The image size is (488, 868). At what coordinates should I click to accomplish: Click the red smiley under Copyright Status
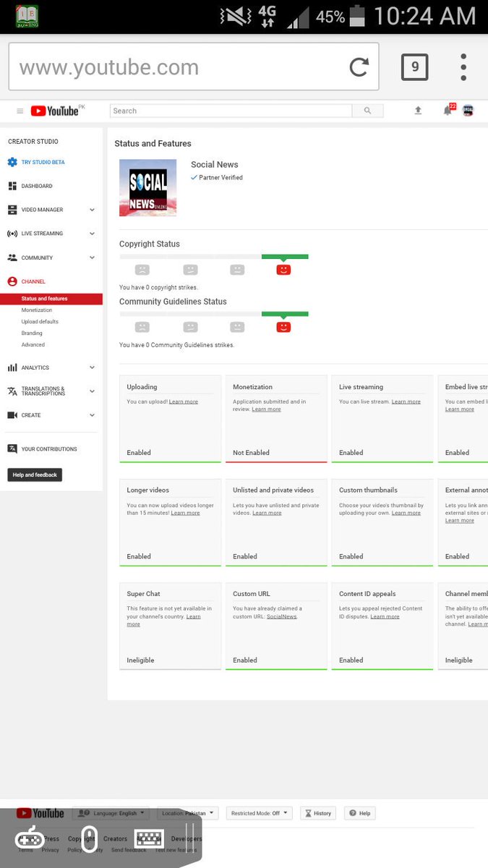coord(283,269)
